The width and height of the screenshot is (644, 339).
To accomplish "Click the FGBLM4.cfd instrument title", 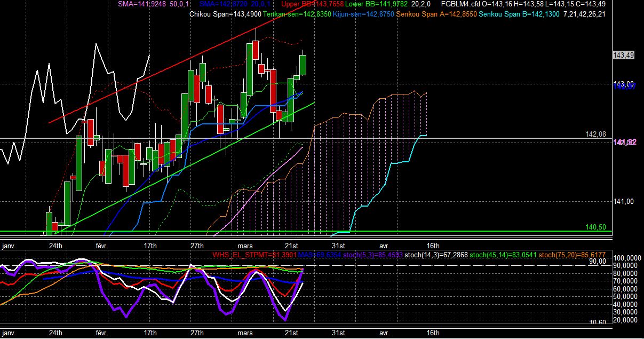I will (x=460, y=5).
